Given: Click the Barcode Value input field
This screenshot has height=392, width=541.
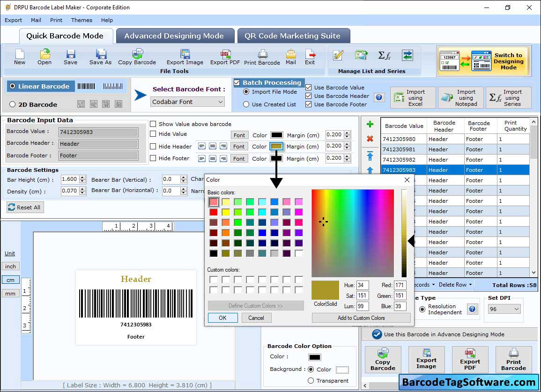Looking at the screenshot, I should point(98,132).
